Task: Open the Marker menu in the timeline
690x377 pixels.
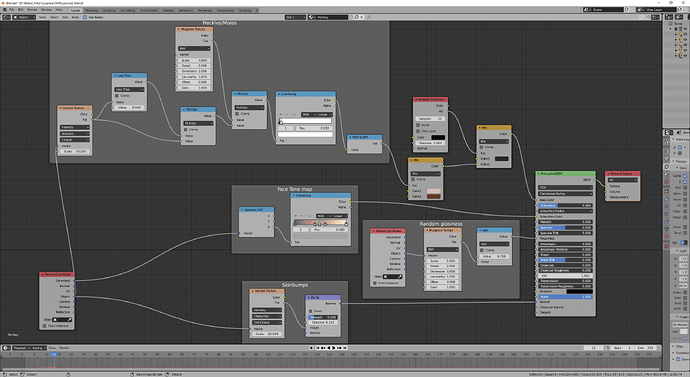Action: click(64, 348)
